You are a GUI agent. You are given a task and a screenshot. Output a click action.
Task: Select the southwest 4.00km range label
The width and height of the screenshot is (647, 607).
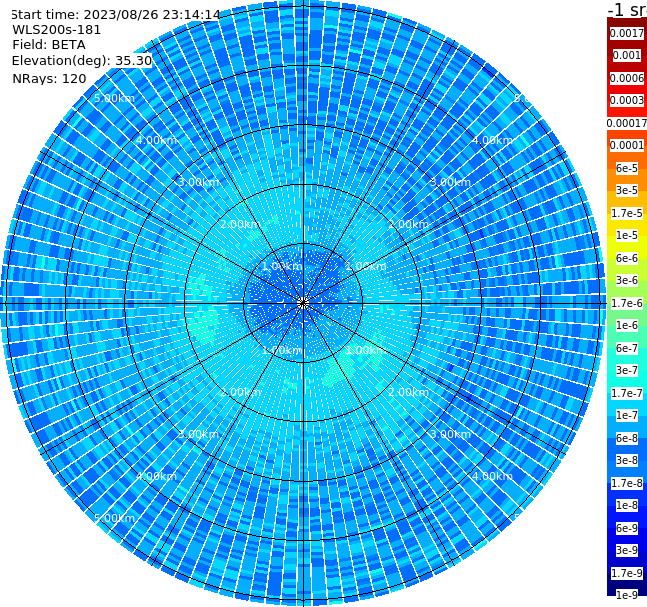click(156, 476)
